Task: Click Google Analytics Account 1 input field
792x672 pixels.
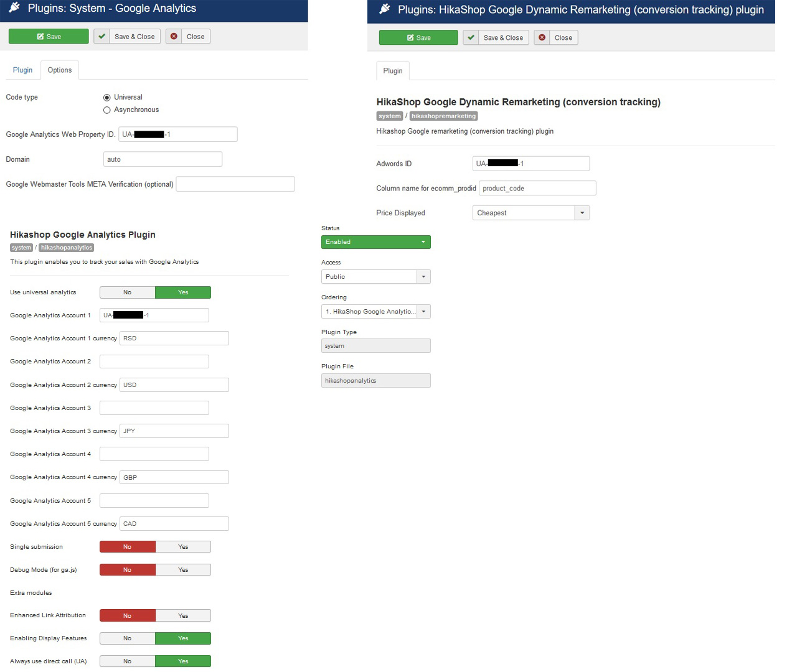Action: pyautogui.click(x=154, y=315)
